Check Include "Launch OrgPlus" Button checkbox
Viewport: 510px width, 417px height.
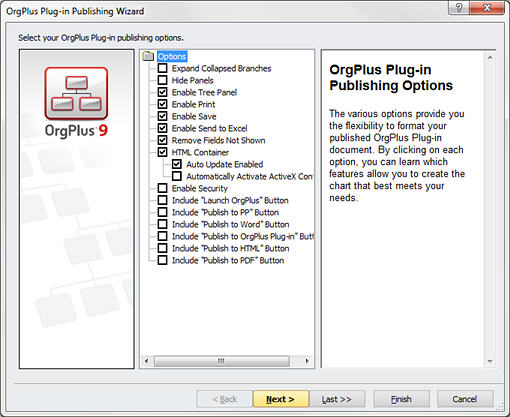162,200
